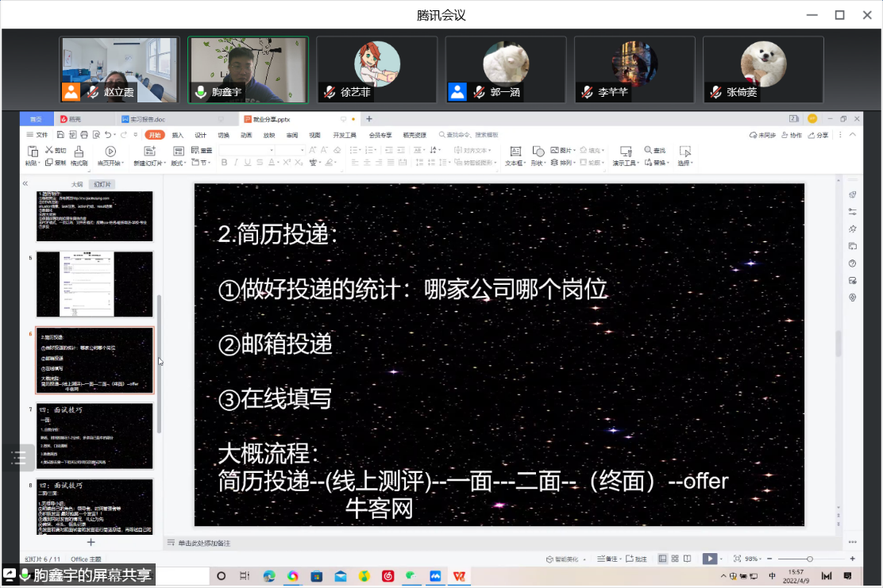The image size is (883, 588).
Task: Click the add slide plus button below thumbnails
Action: [x=91, y=542]
